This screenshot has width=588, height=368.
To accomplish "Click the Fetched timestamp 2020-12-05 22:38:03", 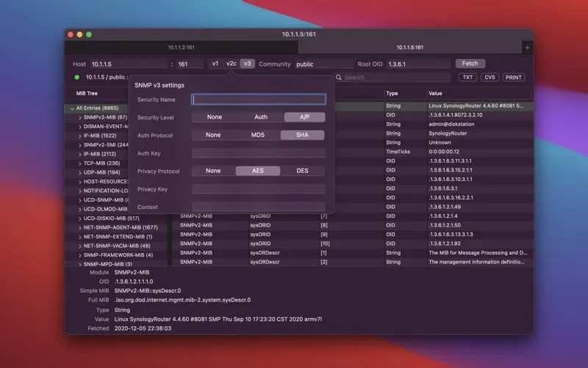I will 143,328.
